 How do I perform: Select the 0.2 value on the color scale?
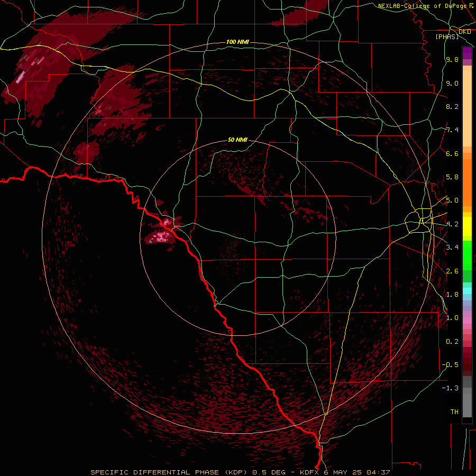[x=452, y=342]
